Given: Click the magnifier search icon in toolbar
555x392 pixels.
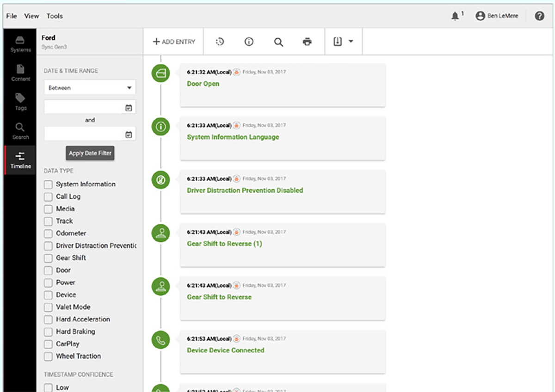Looking at the screenshot, I should (278, 42).
